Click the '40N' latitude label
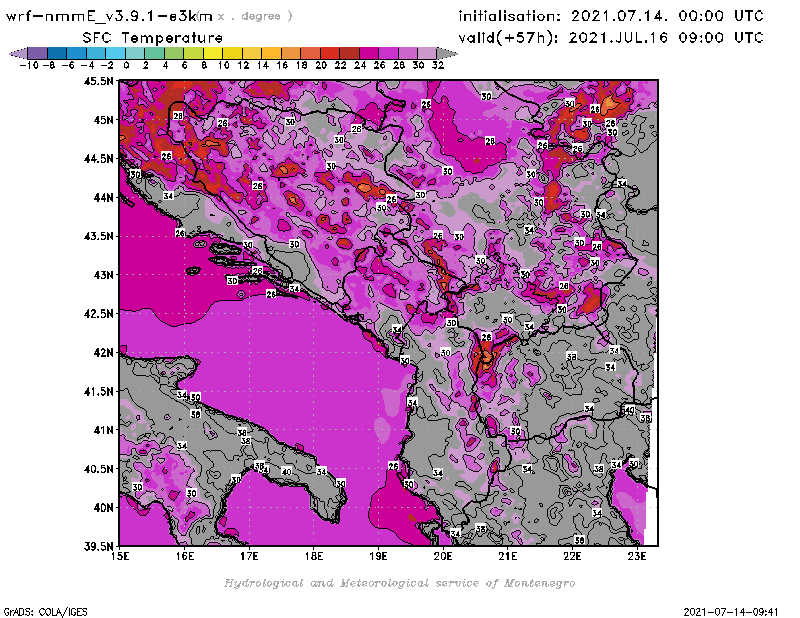Screen dimensions: 800x618 point(103,507)
